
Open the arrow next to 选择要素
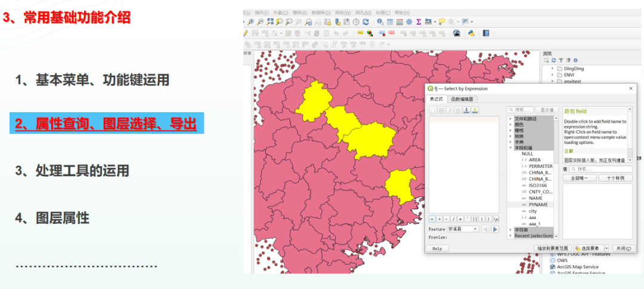pos(606,249)
